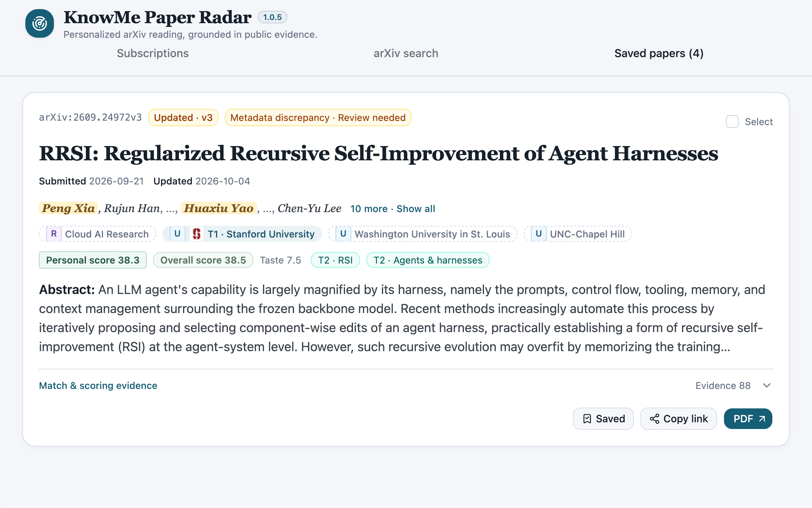This screenshot has height=508, width=812.
Task: Open the paper PDF
Action: coord(748,419)
